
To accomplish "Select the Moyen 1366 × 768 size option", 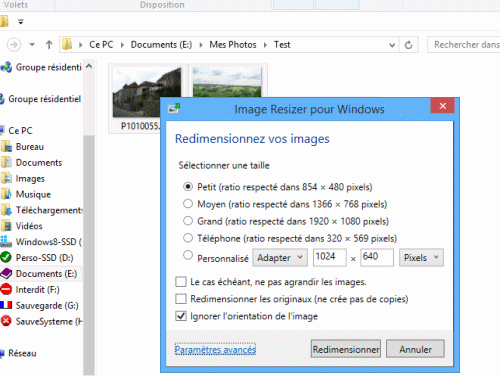I will (x=188, y=204).
